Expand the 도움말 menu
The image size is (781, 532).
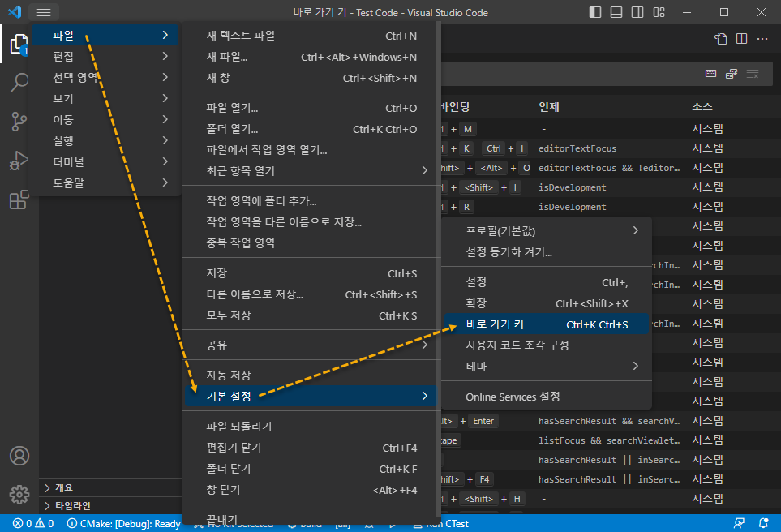point(105,182)
